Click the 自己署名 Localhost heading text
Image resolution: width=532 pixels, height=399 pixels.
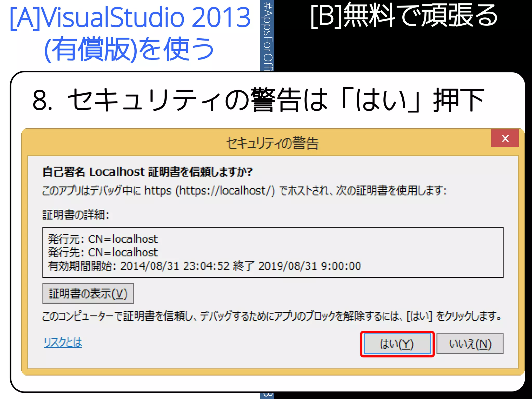(x=148, y=172)
